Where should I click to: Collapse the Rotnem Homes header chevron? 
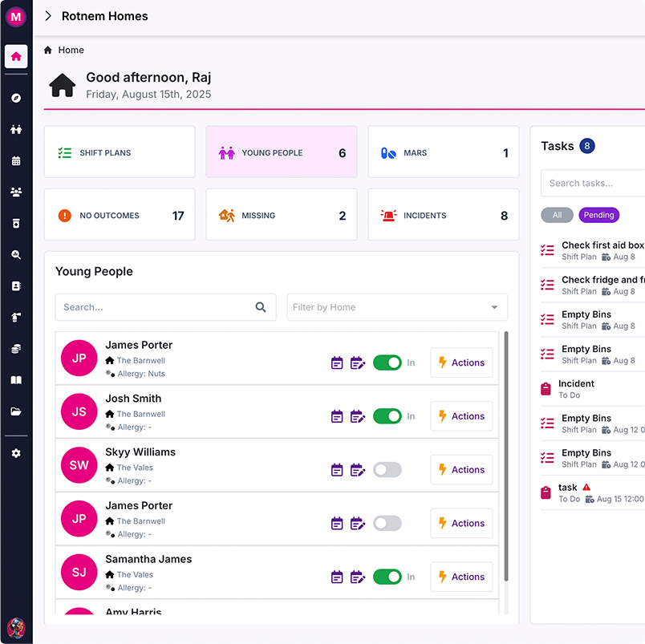click(47, 15)
